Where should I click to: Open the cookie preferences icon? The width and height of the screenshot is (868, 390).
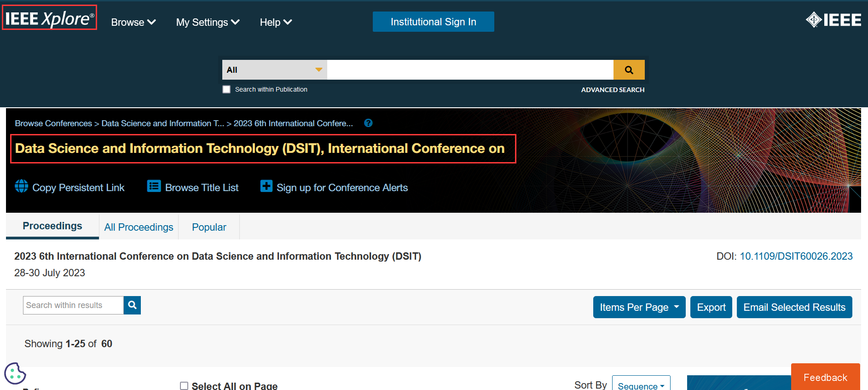[15, 373]
